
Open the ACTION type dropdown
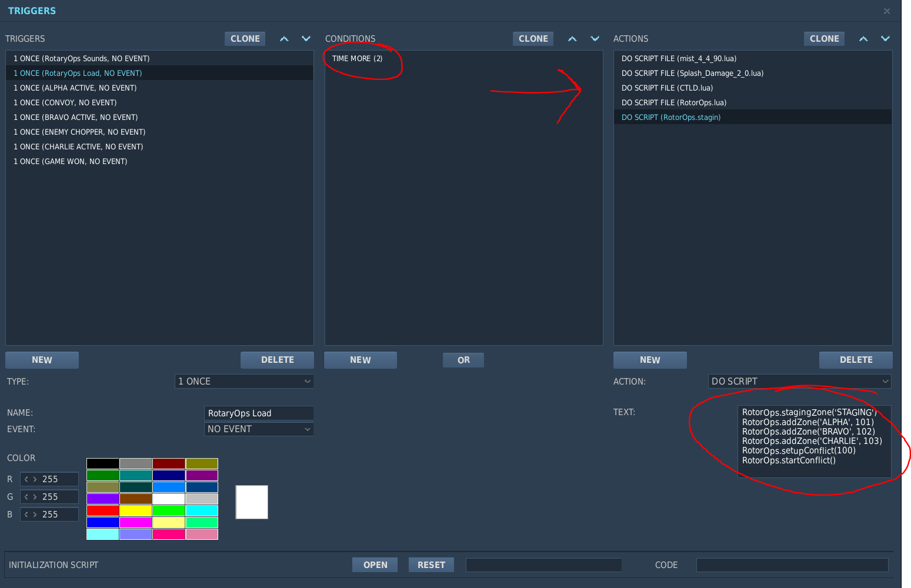pyautogui.click(x=799, y=382)
